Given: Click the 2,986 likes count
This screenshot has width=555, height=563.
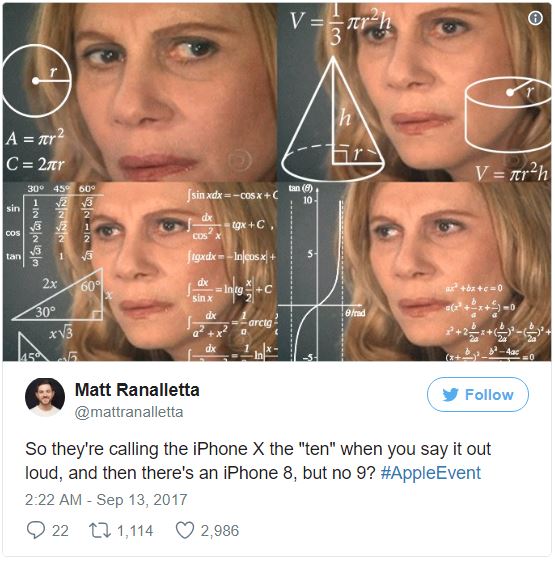Looking at the screenshot, I should [x=220, y=531].
